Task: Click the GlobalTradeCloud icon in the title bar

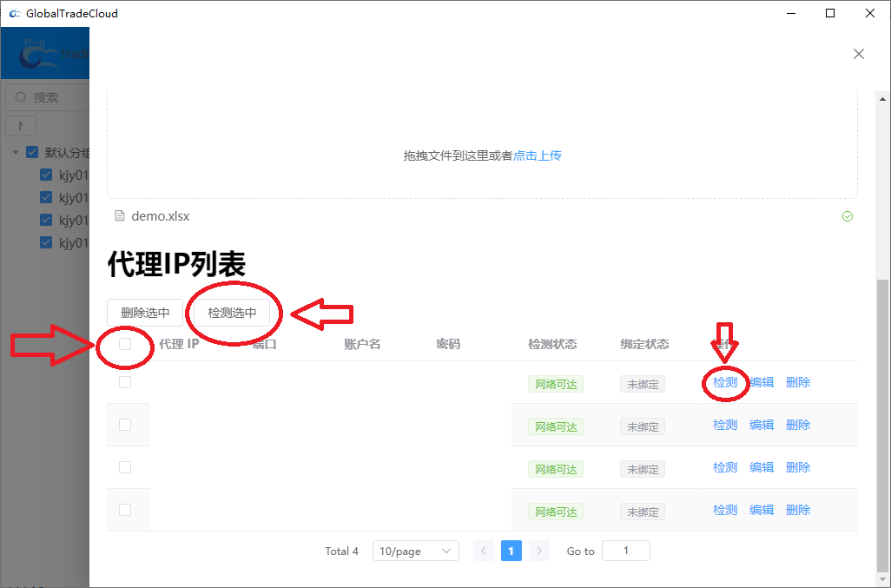Action: click(14, 12)
